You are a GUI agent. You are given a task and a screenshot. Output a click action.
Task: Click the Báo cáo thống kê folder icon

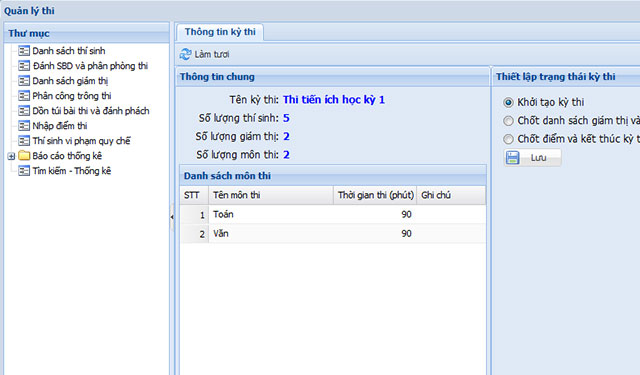point(24,155)
